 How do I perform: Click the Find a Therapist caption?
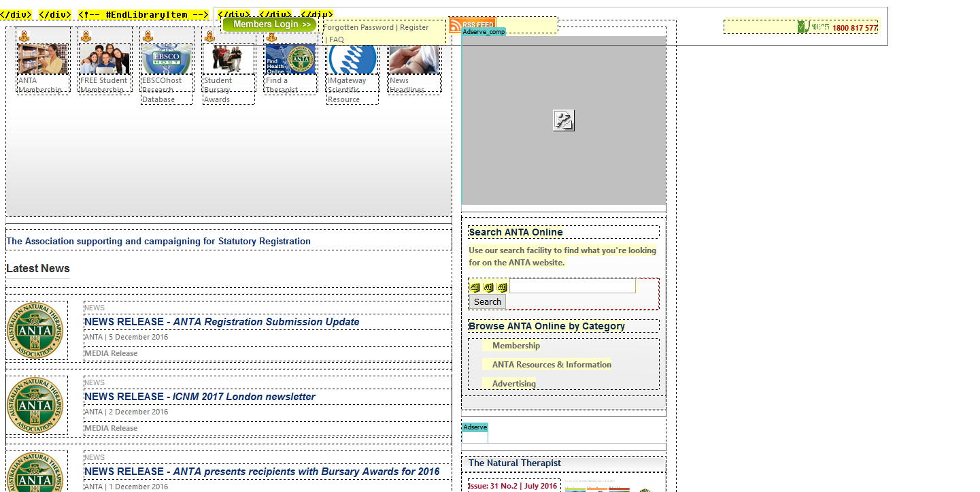(282, 85)
